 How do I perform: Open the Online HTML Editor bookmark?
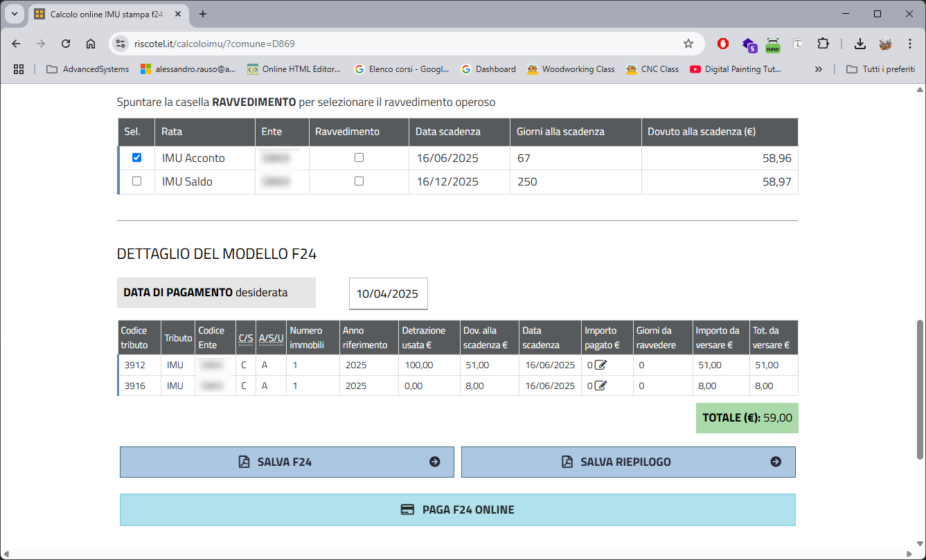[294, 69]
